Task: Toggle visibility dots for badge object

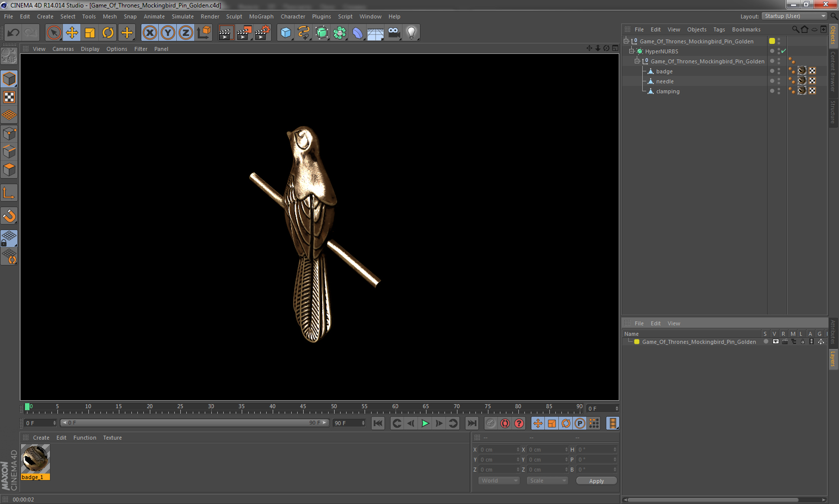Action: 779,71
